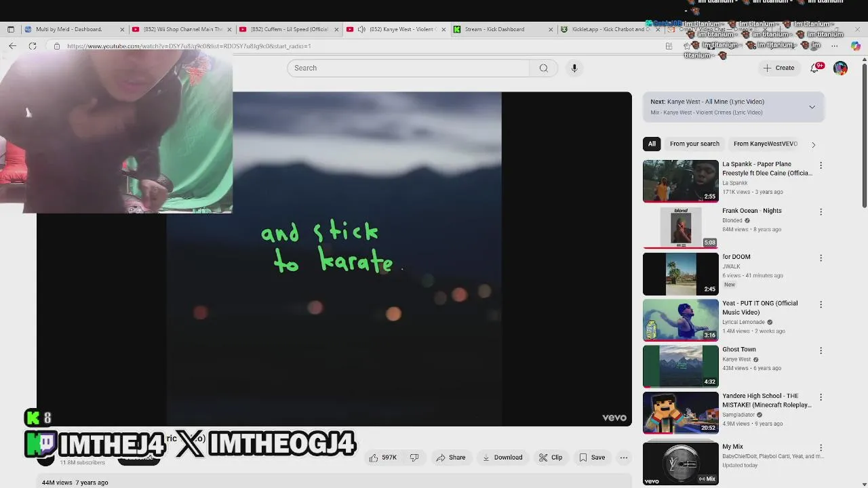Open options for Ghost Town video

click(x=821, y=351)
